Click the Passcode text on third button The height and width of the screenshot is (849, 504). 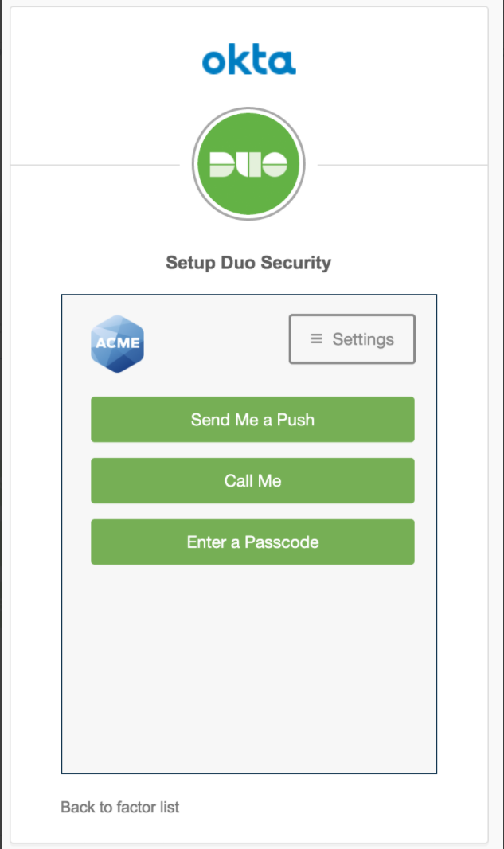pyautogui.click(x=282, y=542)
